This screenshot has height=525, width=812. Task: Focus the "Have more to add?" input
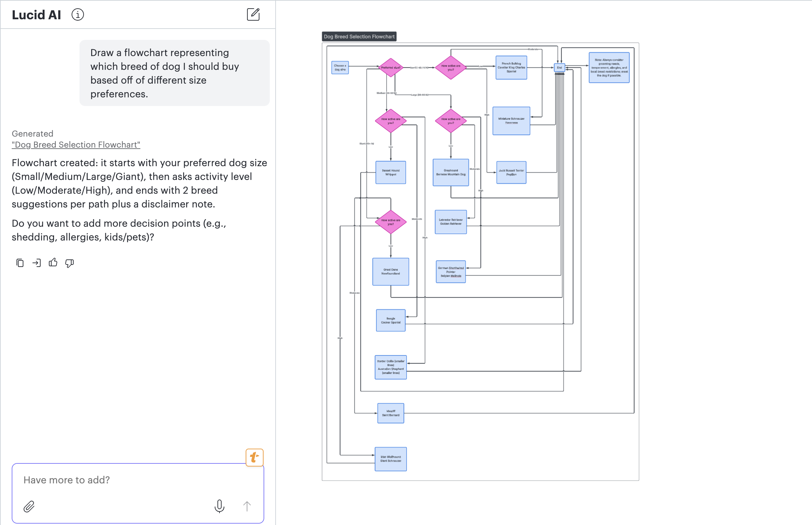click(138, 493)
